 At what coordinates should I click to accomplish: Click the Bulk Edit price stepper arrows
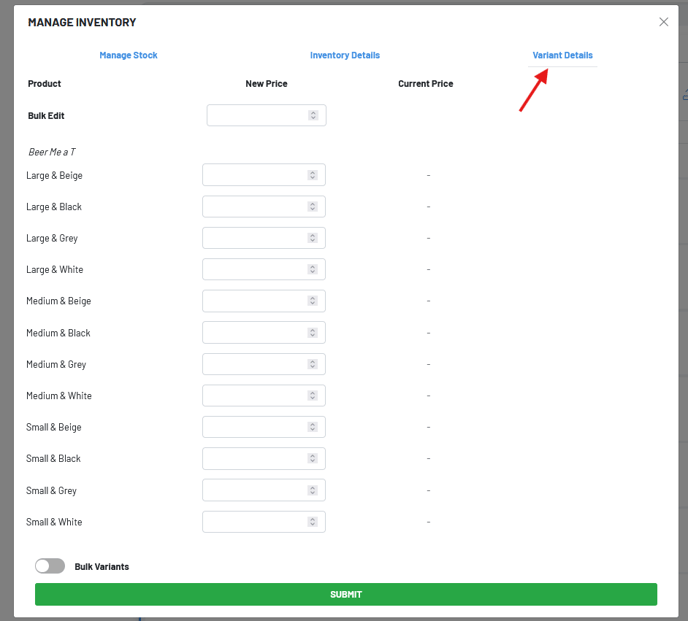[313, 115]
